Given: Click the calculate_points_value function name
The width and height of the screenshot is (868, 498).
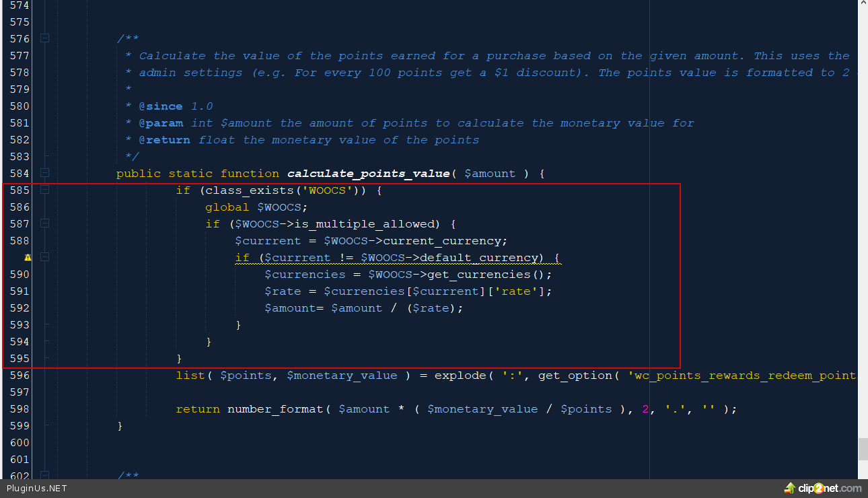Looking at the screenshot, I should 368,174.
